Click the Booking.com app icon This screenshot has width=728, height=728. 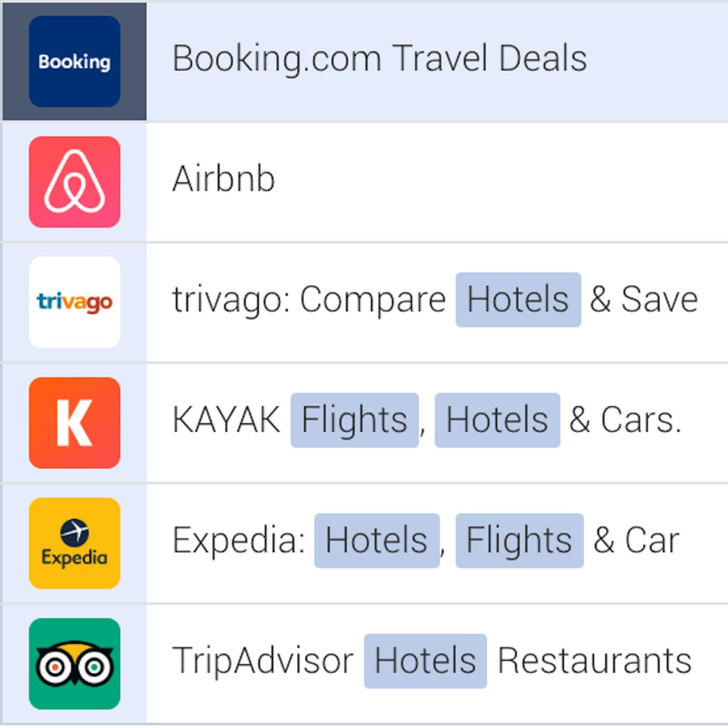[x=75, y=62]
